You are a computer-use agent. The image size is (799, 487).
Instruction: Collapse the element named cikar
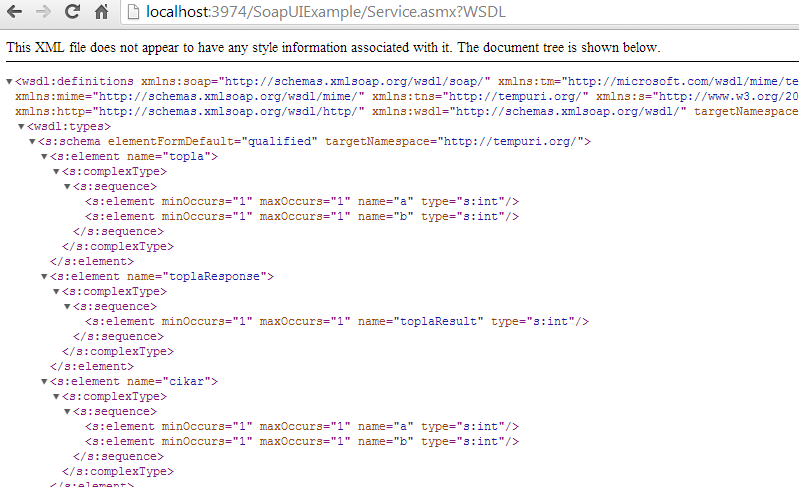tap(44, 382)
